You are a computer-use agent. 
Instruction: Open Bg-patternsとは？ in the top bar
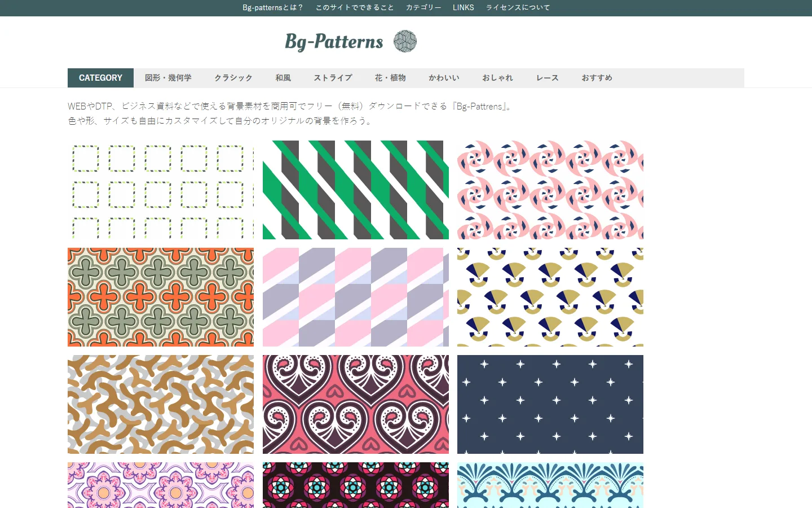[273, 7]
